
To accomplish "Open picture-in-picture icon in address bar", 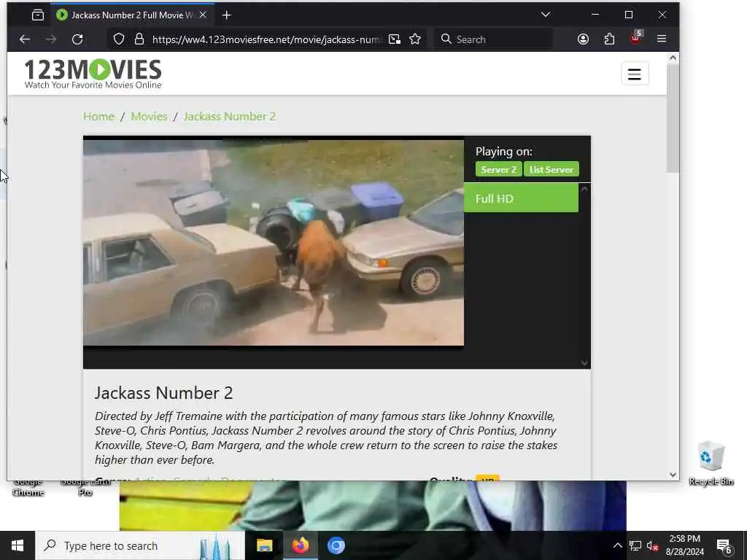I will pyautogui.click(x=395, y=39).
